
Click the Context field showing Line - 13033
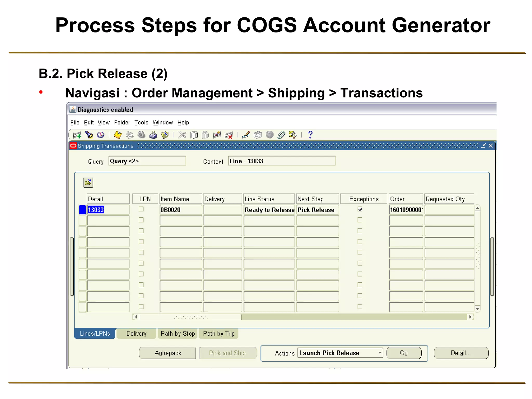[x=282, y=161]
